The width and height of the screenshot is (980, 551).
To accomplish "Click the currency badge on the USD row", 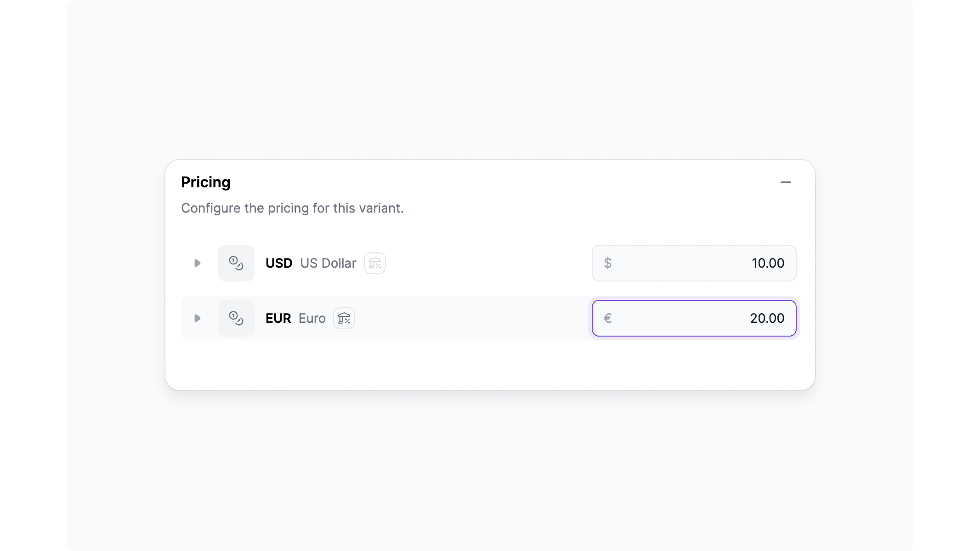I will pos(236,263).
